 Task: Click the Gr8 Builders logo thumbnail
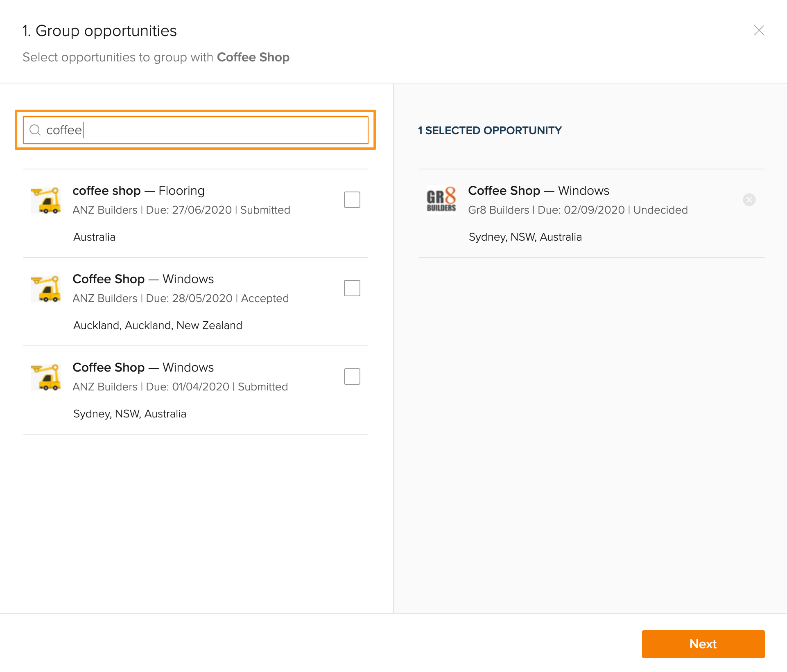441,200
